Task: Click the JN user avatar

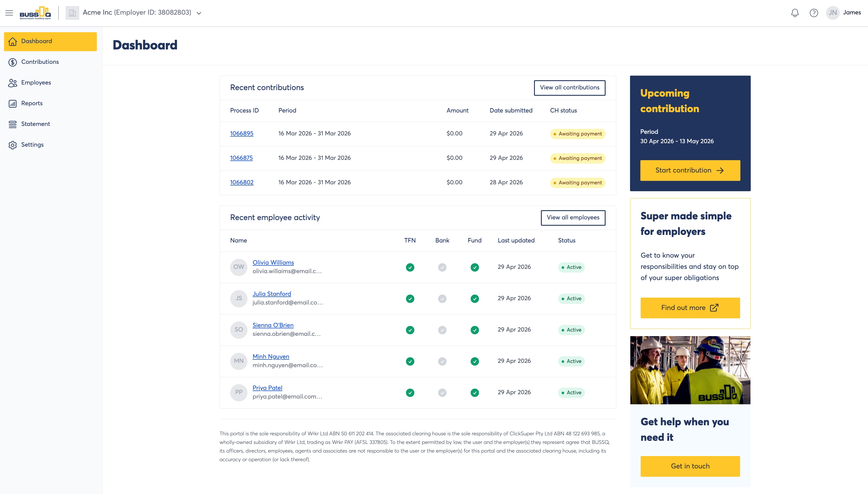Action: click(x=833, y=13)
